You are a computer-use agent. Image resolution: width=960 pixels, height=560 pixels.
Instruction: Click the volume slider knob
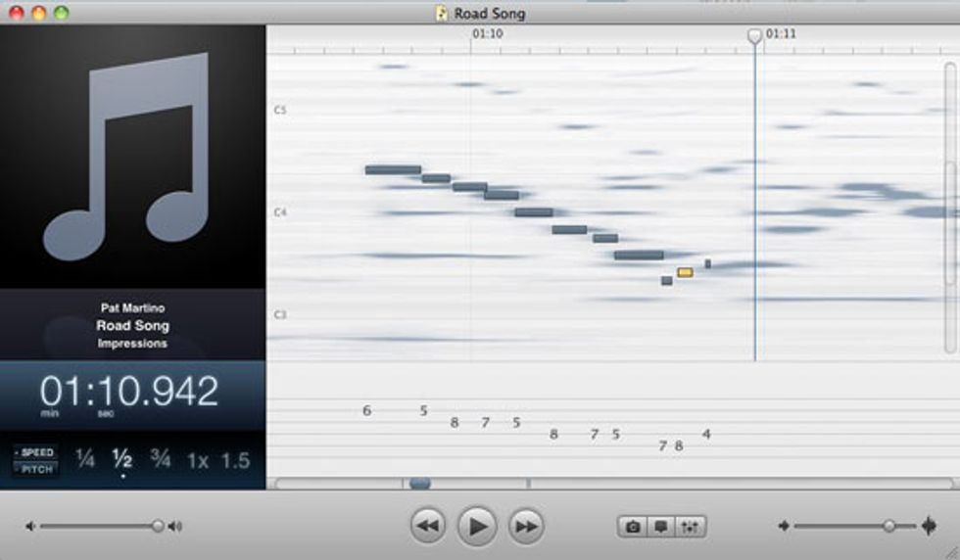pos(158,526)
